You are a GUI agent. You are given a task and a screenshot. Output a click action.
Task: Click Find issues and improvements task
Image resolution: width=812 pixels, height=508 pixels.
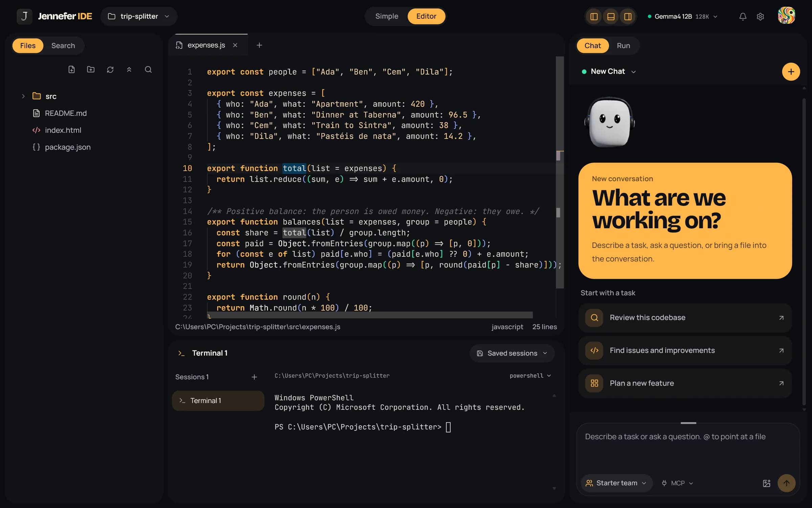tap(685, 351)
